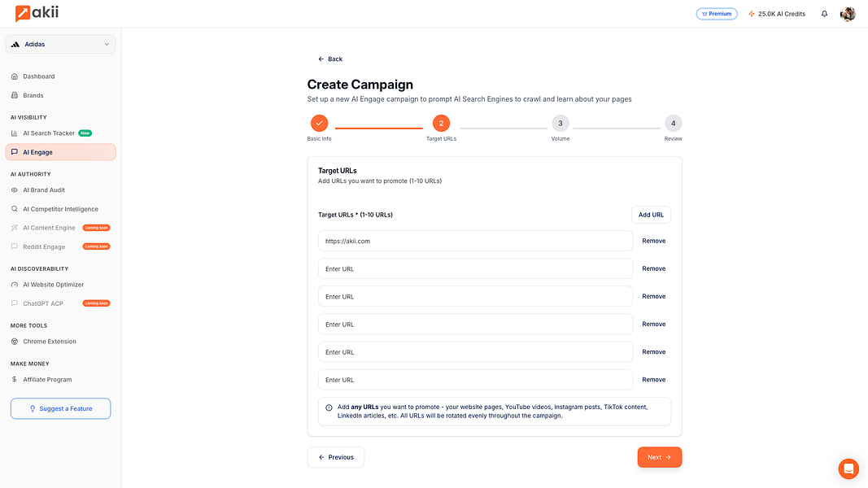This screenshot has height=488, width=868.
Task: Remove the https://akii.com URL entry
Action: coord(653,241)
